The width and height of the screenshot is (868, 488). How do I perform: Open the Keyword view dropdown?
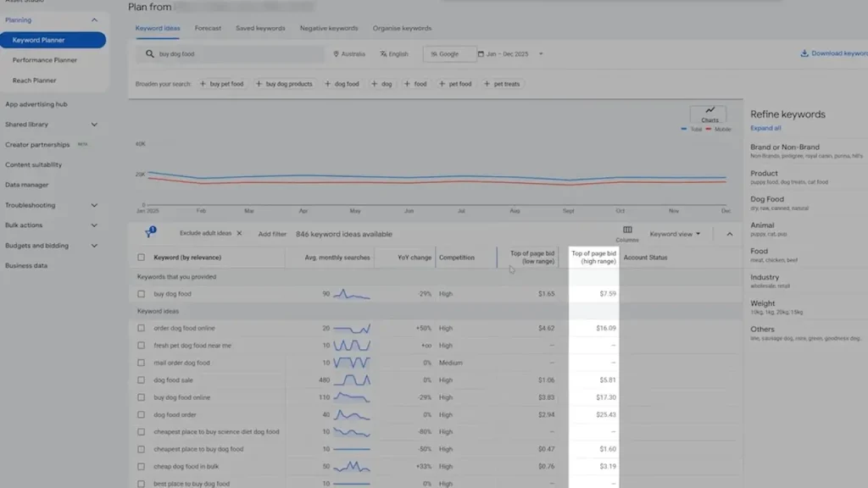[672, 234]
